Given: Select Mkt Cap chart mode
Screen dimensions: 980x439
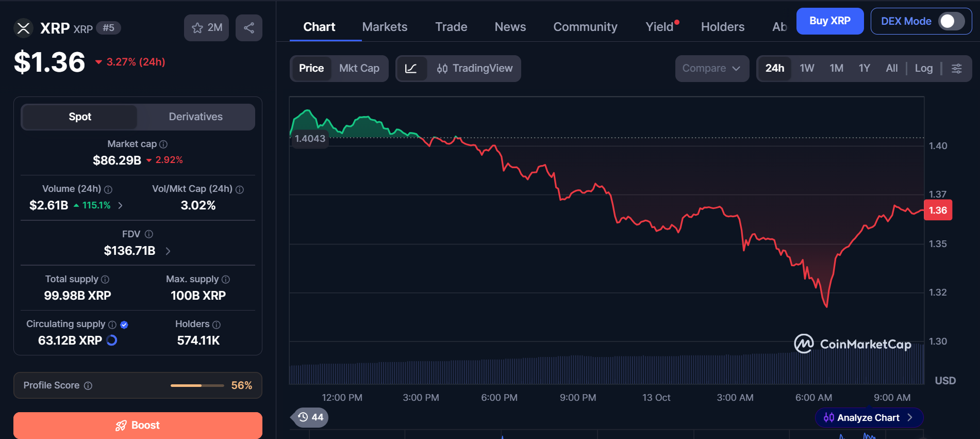Looking at the screenshot, I should [x=359, y=69].
